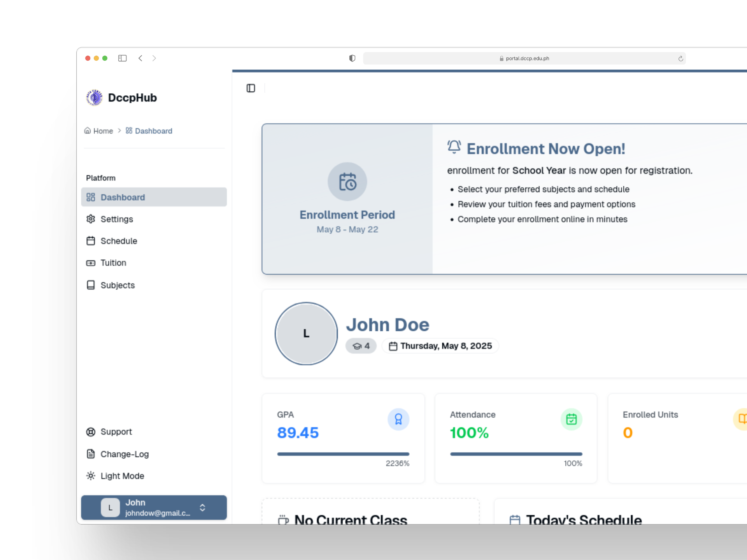View the Change-Log page
The image size is (747, 560).
point(124,454)
